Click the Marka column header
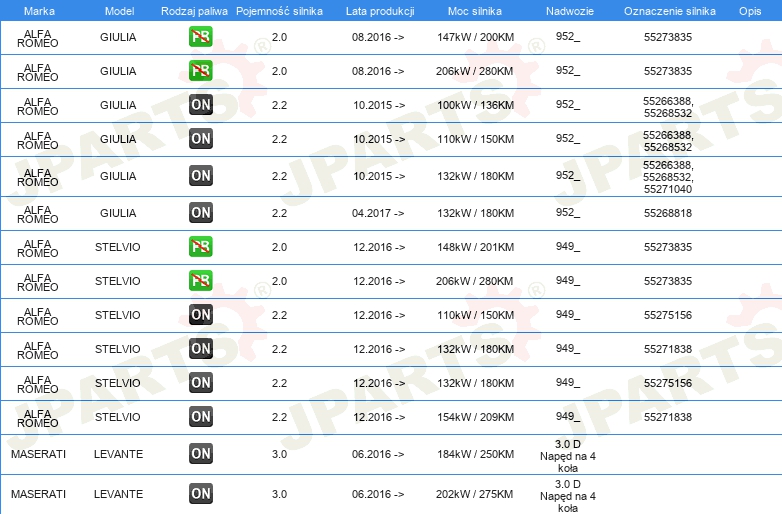 (x=39, y=11)
